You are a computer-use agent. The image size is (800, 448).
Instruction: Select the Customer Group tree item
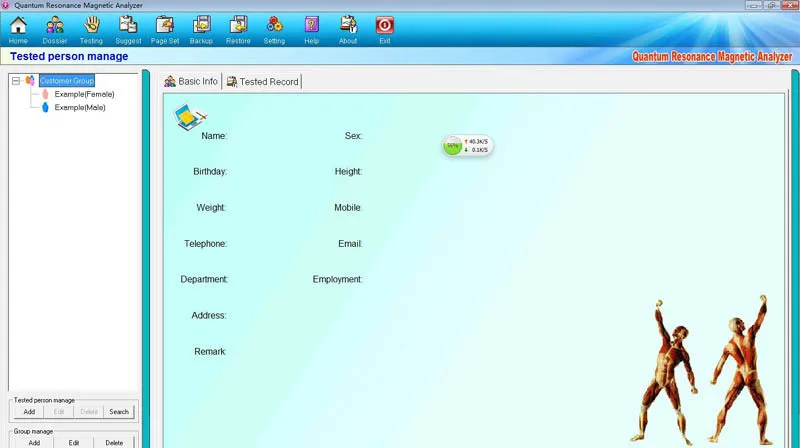coord(66,81)
